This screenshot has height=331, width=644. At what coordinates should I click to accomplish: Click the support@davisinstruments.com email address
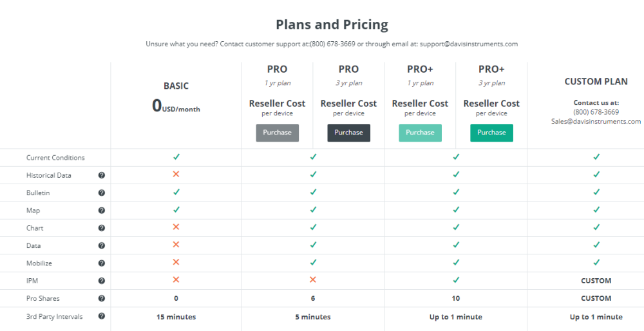click(469, 44)
